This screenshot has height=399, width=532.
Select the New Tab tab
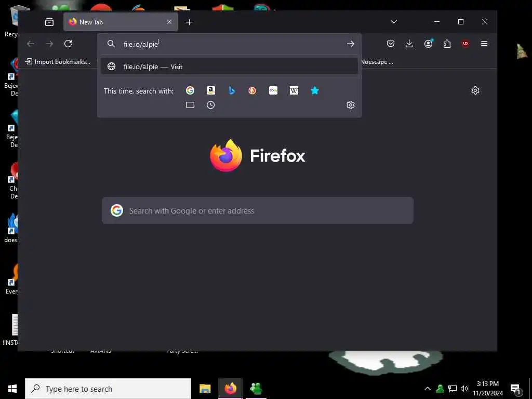[x=121, y=22]
